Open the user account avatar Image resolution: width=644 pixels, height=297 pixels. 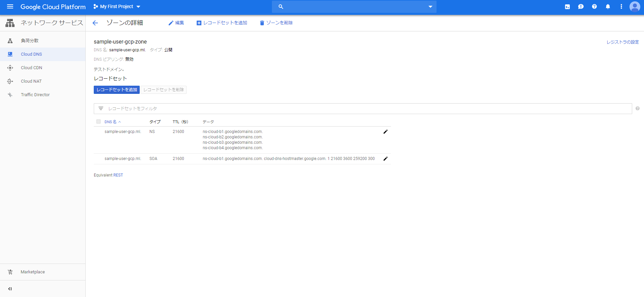pyautogui.click(x=635, y=6)
